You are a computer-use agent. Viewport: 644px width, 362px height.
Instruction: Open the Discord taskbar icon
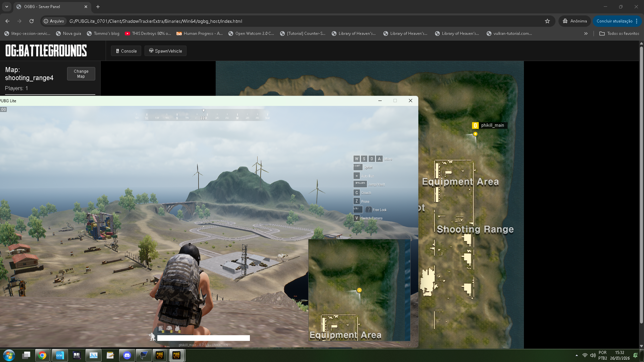pyautogui.click(x=127, y=355)
